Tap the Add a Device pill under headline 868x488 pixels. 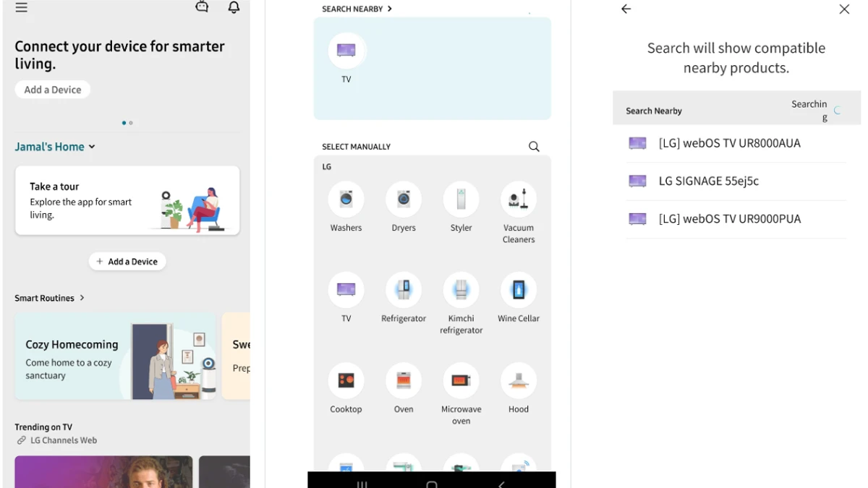point(53,90)
